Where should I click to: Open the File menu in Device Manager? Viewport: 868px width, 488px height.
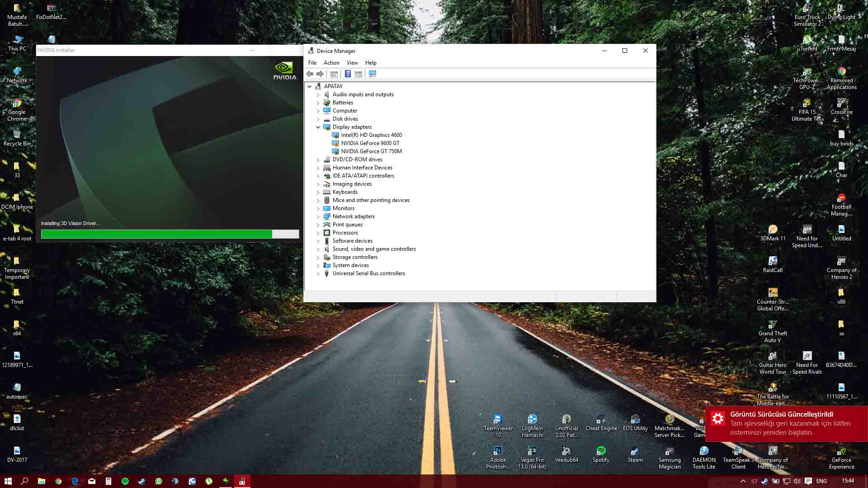click(x=312, y=63)
